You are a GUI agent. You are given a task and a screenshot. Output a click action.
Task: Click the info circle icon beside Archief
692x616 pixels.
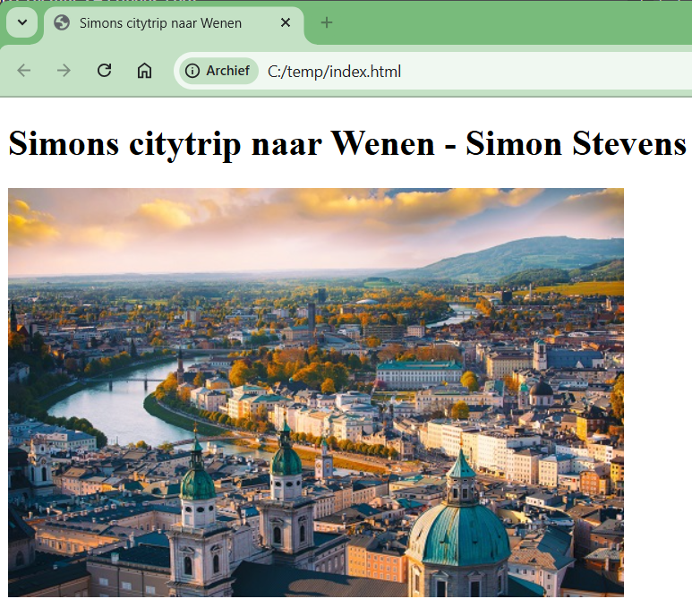pyautogui.click(x=192, y=71)
